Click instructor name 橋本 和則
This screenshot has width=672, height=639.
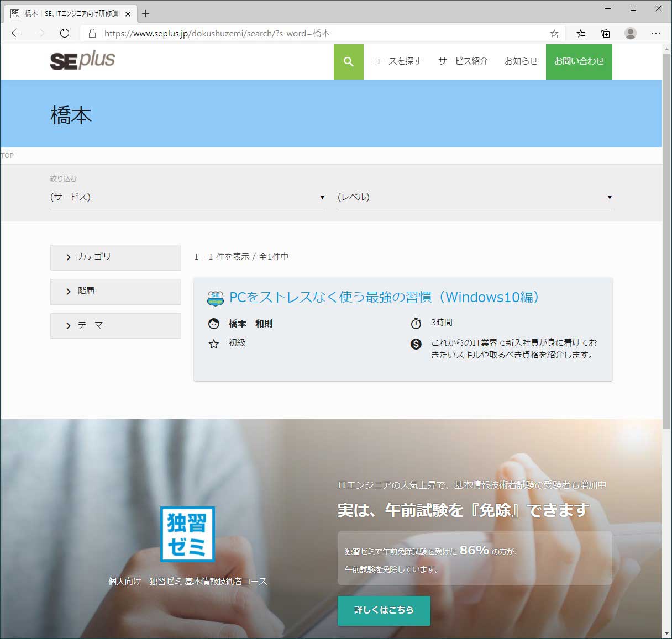pyautogui.click(x=251, y=324)
